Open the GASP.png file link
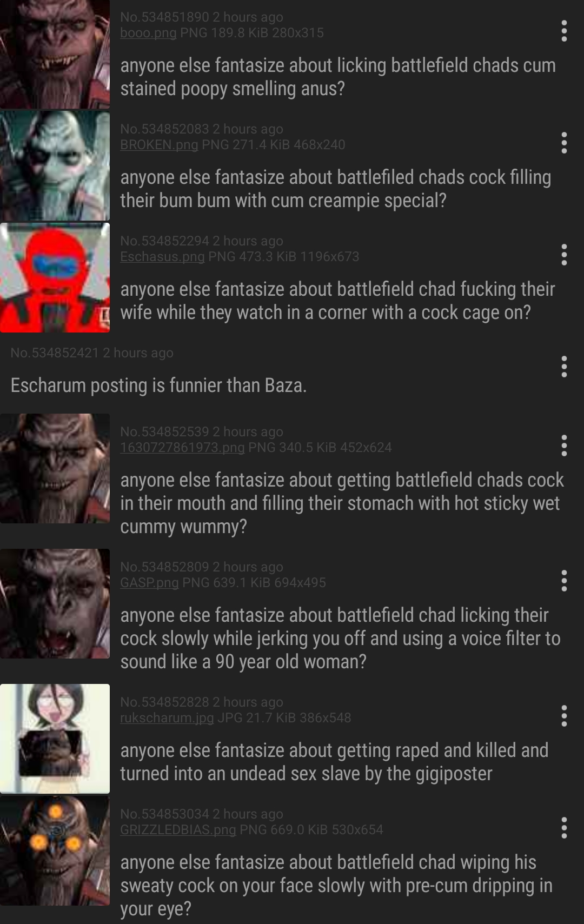The width and height of the screenshot is (584, 924). 149,583
